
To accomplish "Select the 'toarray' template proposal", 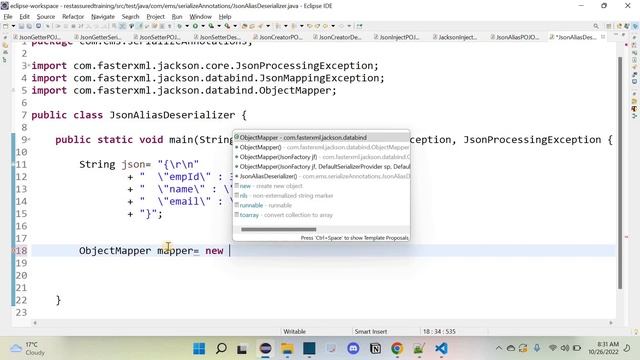I will [x=321, y=215].
